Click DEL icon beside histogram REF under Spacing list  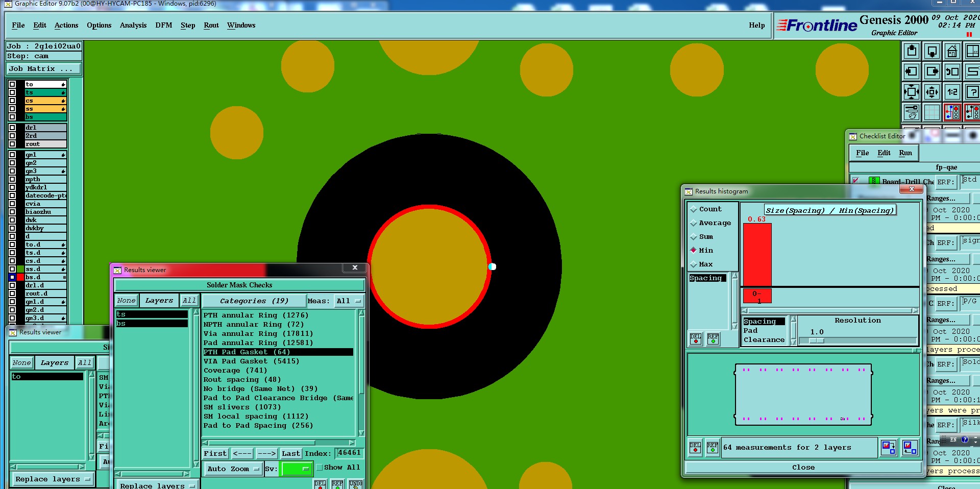point(696,339)
